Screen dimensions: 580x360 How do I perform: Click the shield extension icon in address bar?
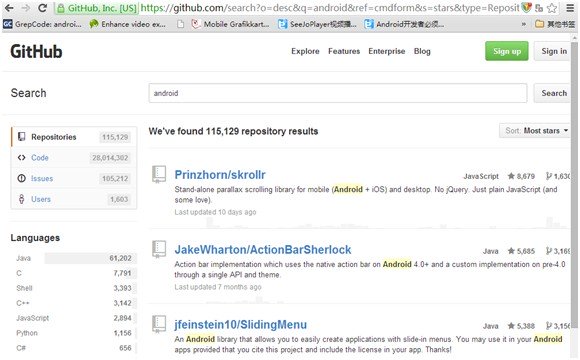526,7
